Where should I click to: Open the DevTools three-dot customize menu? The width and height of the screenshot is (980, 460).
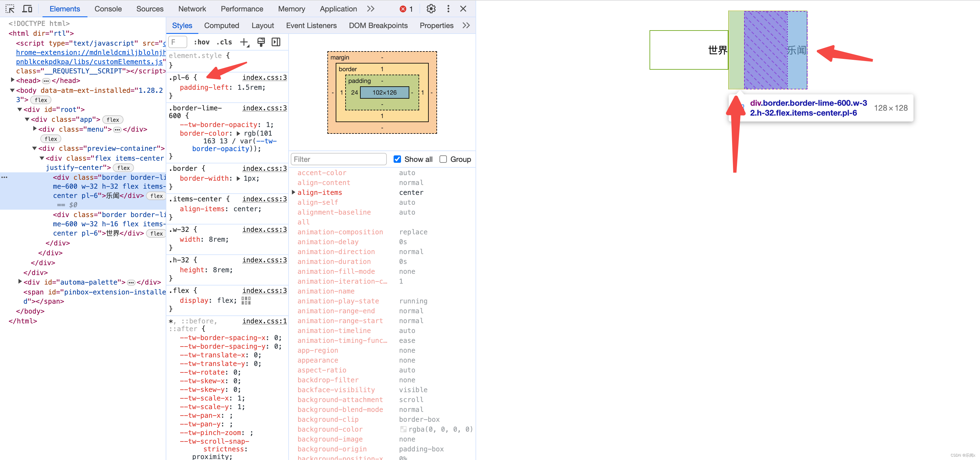tap(448, 9)
